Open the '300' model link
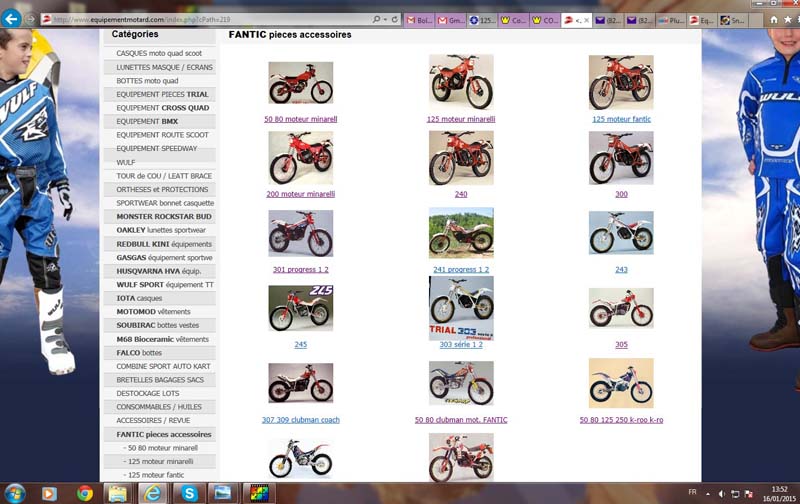 click(621, 194)
